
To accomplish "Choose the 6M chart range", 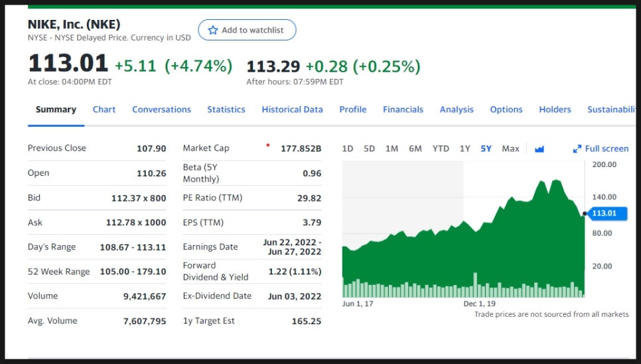I will tap(415, 149).
